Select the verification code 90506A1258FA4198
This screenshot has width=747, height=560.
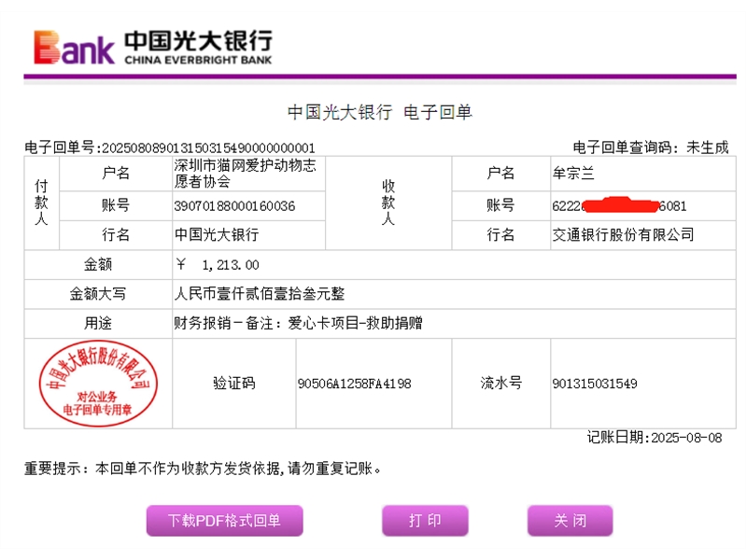click(x=355, y=384)
